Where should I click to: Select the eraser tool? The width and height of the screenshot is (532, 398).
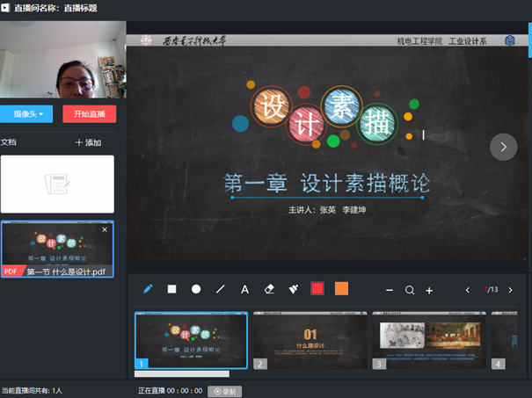[x=269, y=289]
